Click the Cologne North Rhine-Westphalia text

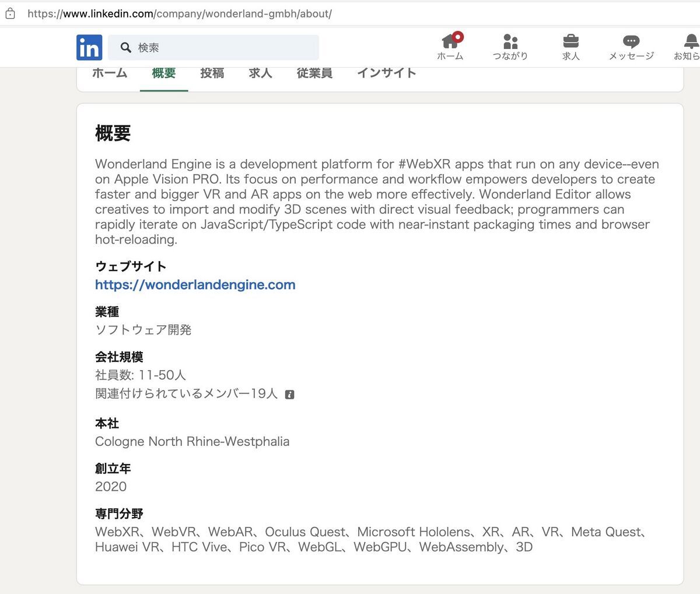tap(192, 441)
